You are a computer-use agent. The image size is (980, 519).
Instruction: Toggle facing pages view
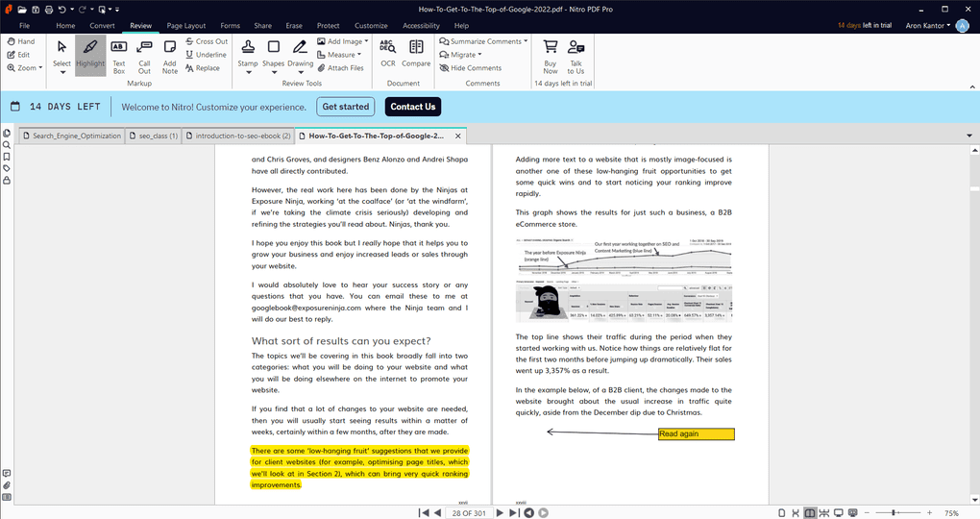pos(810,512)
